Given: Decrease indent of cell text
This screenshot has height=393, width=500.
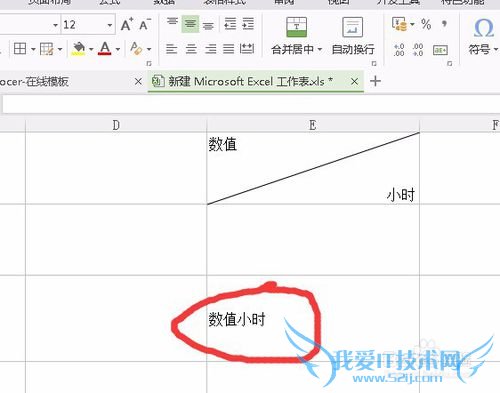Looking at the screenshot, I should [230, 24].
